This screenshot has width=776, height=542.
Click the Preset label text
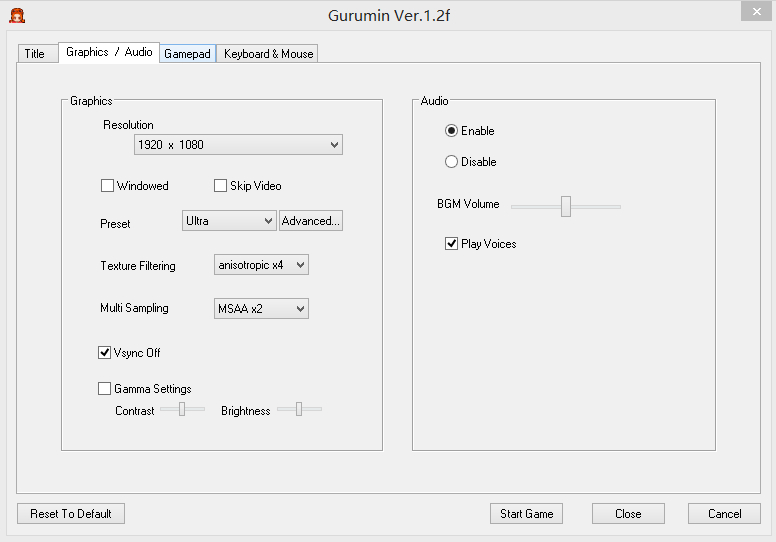point(115,224)
